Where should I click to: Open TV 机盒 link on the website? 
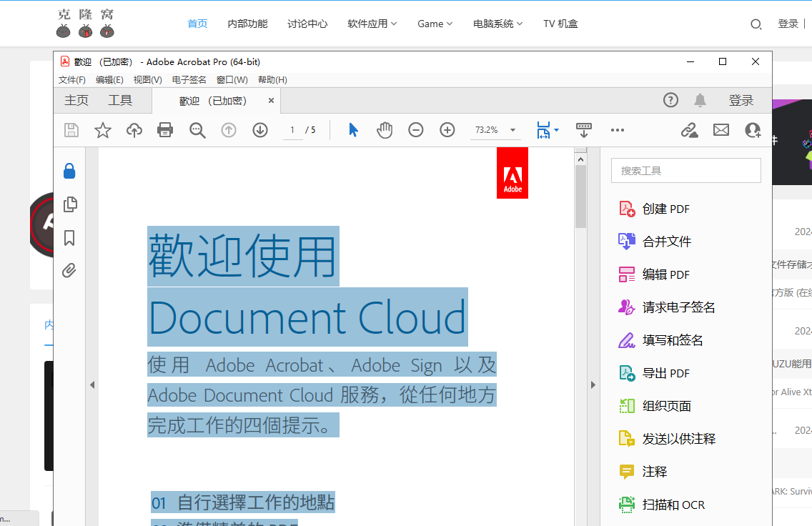pyautogui.click(x=560, y=24)
